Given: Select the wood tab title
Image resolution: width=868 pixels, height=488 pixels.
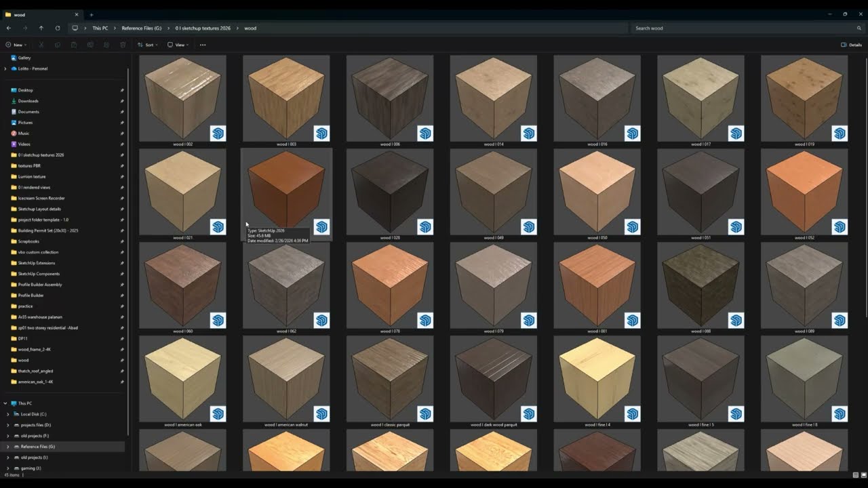Looking at the screenshot, I should click(x=20, y=14).
